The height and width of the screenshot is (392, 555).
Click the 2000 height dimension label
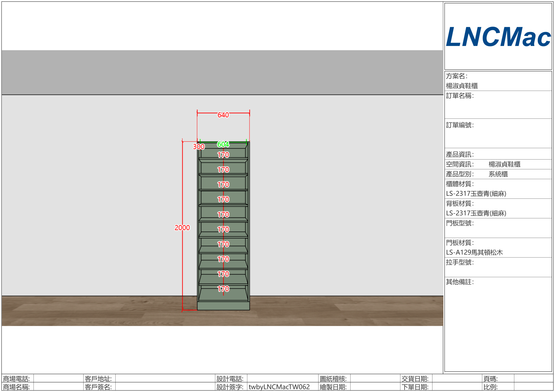(182, 228)
